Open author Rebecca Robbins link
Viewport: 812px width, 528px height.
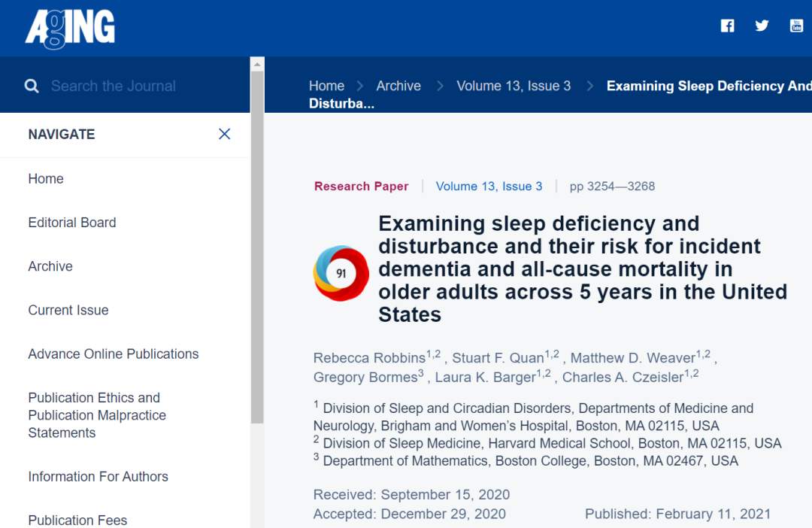[x=369, y=357]
